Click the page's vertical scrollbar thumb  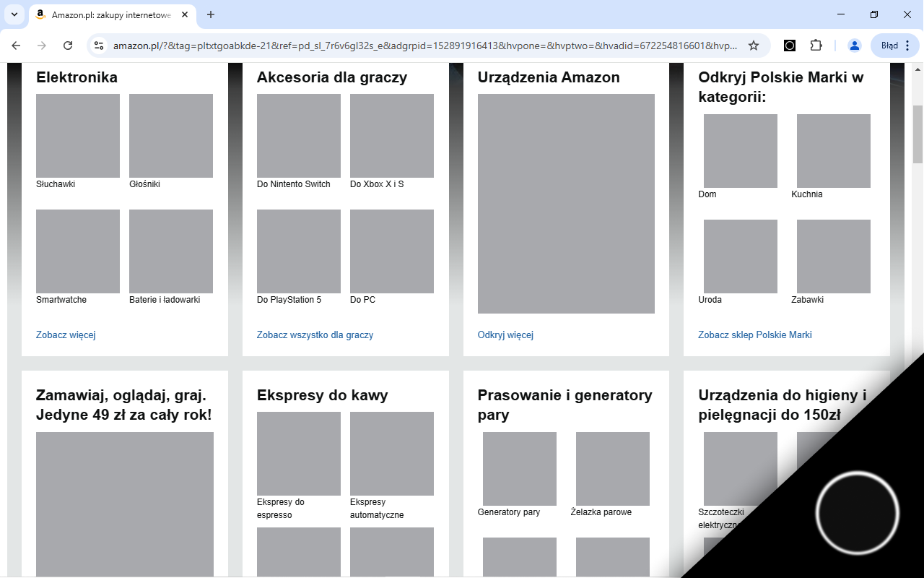918,134
